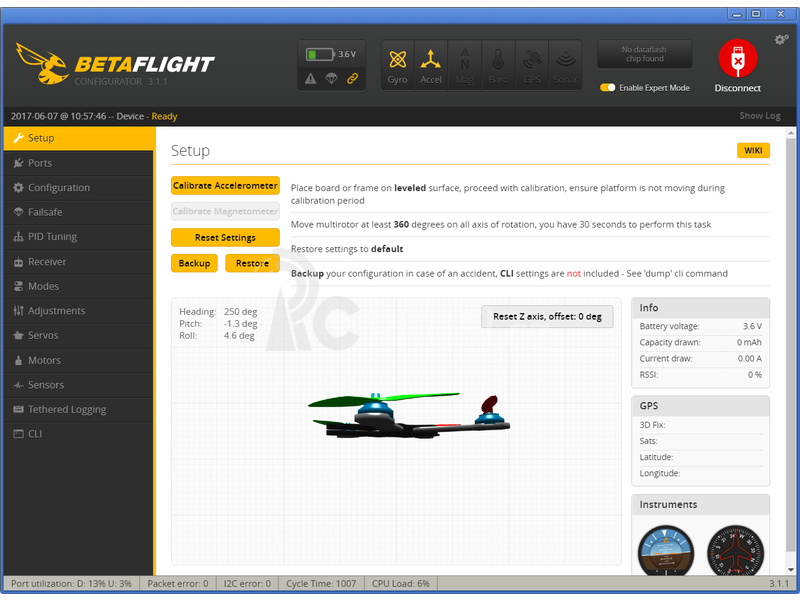Open the Sensors tab

pos(79,385)
